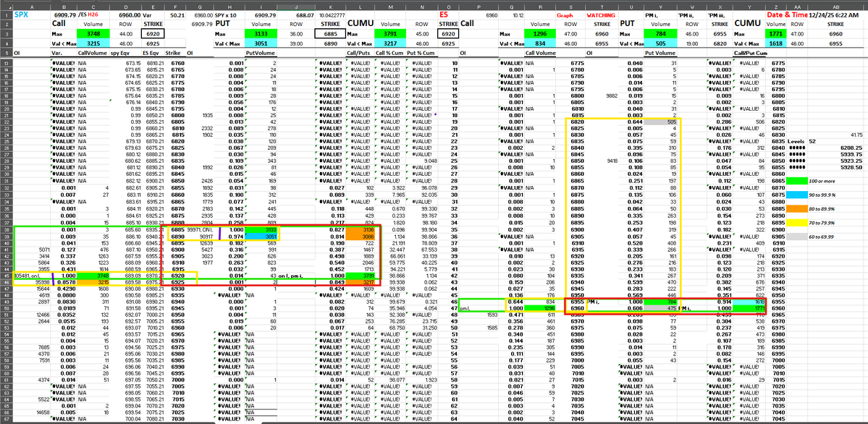Click the CallVolume column heading
868x424 pixels.
pos(91,53)
